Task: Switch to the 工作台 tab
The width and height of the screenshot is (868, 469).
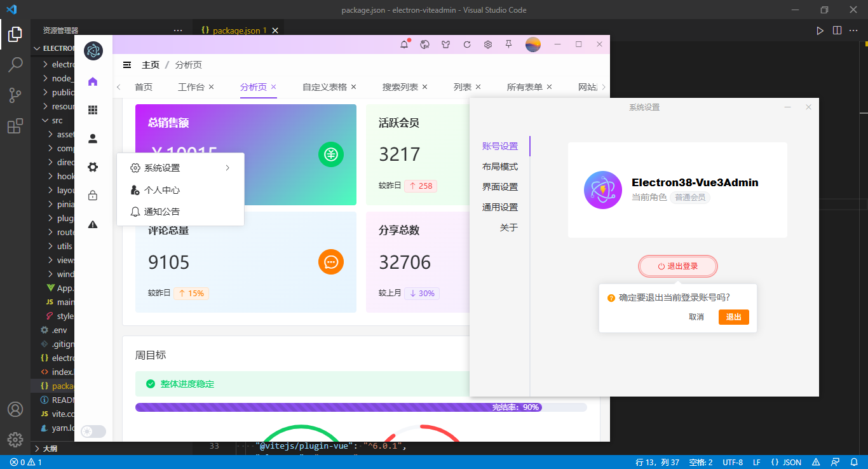Action: click(x=191, y=86)
